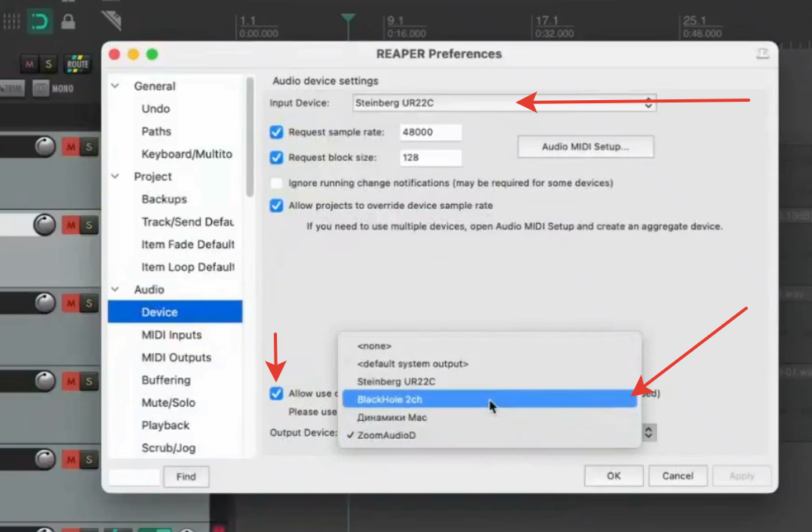Disable the Request block size checkbox

276,157
